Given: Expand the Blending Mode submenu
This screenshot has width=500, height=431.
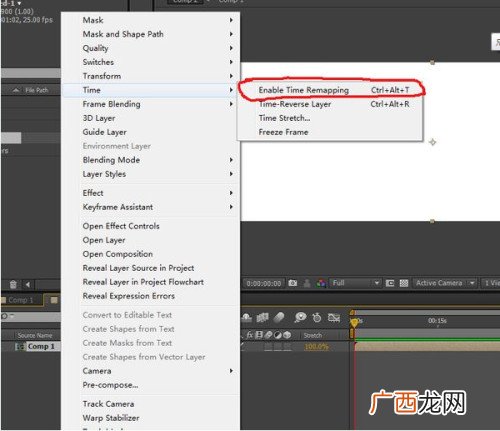Looking at the screenshot, I should click(152, 160).
